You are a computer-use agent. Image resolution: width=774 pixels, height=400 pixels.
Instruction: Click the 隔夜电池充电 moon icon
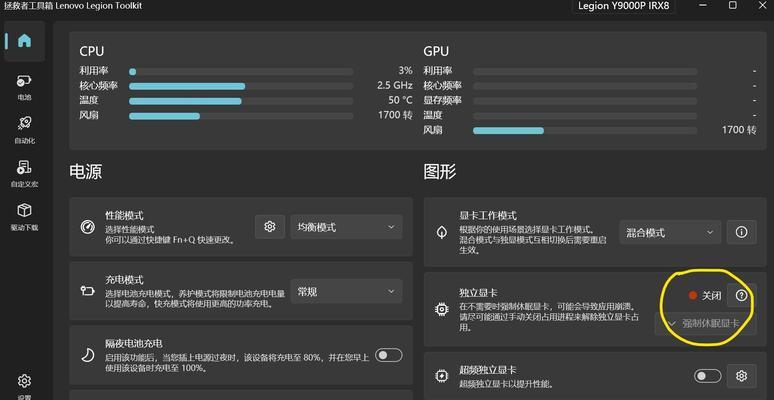coord(87,355)
